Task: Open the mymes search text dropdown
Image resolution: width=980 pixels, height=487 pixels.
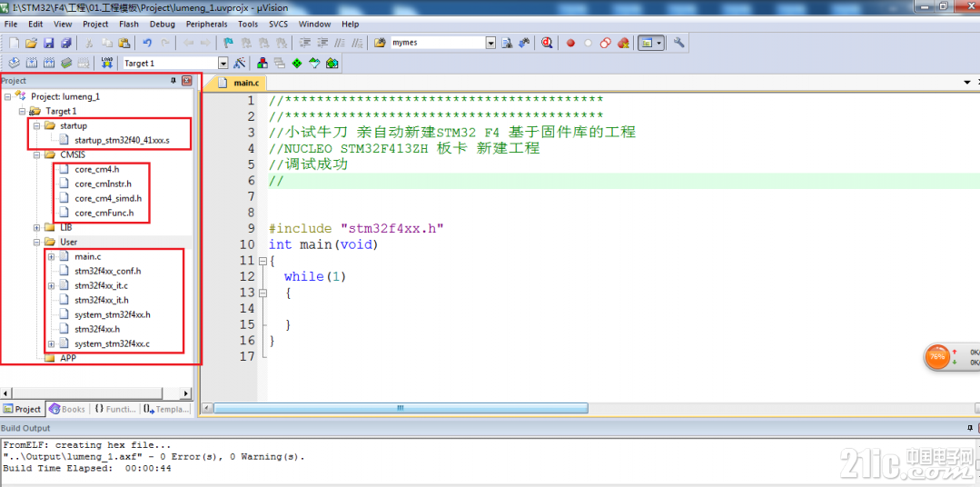Action: [x=490, y=43]
